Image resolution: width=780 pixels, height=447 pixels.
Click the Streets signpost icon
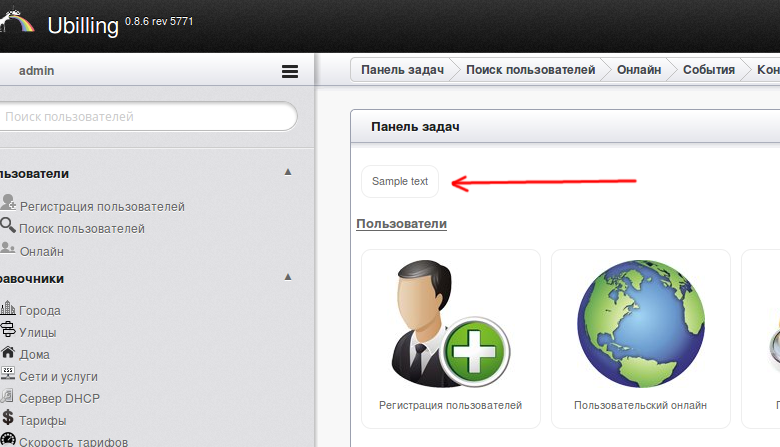[x=8, y=331]
